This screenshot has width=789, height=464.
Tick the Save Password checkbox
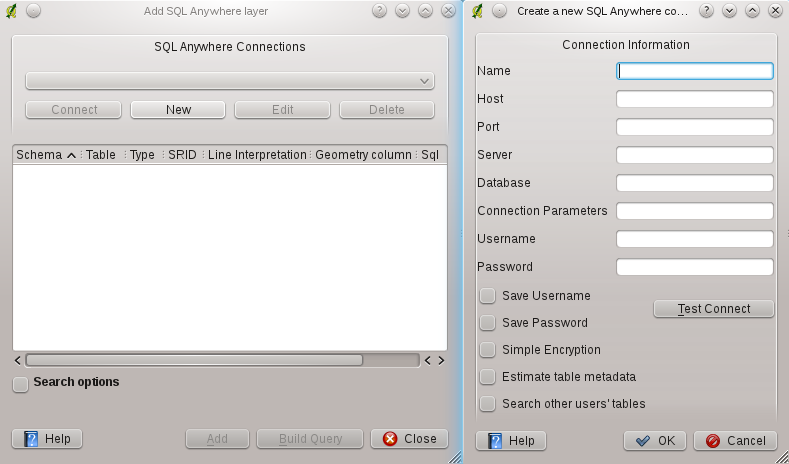(488, 323)
